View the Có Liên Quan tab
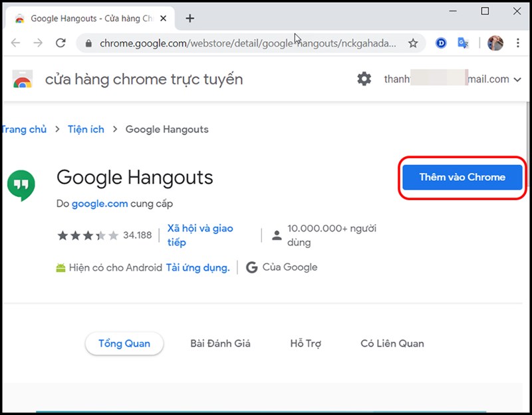Viewport: 532px width, 415px height. [392, 343]
